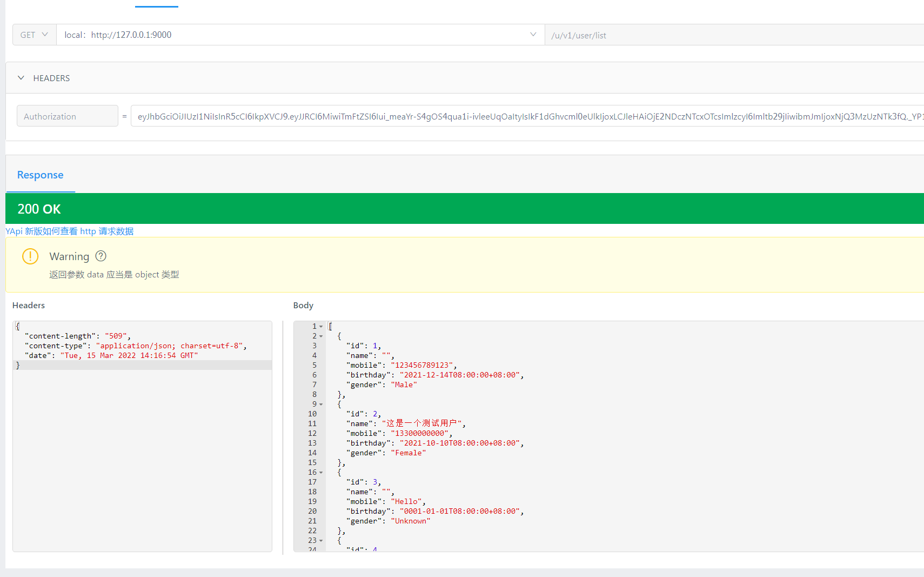The width and height of the screenshot is (924, 577).
Task: Click the Headers panel label
Action: 29,305
